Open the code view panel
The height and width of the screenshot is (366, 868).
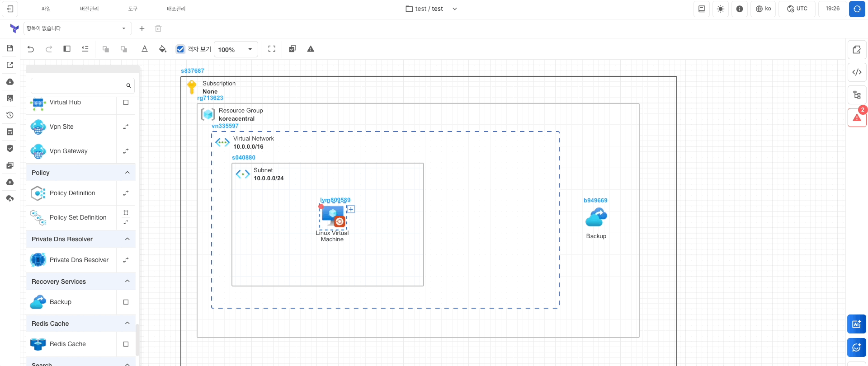coord(857,72)
